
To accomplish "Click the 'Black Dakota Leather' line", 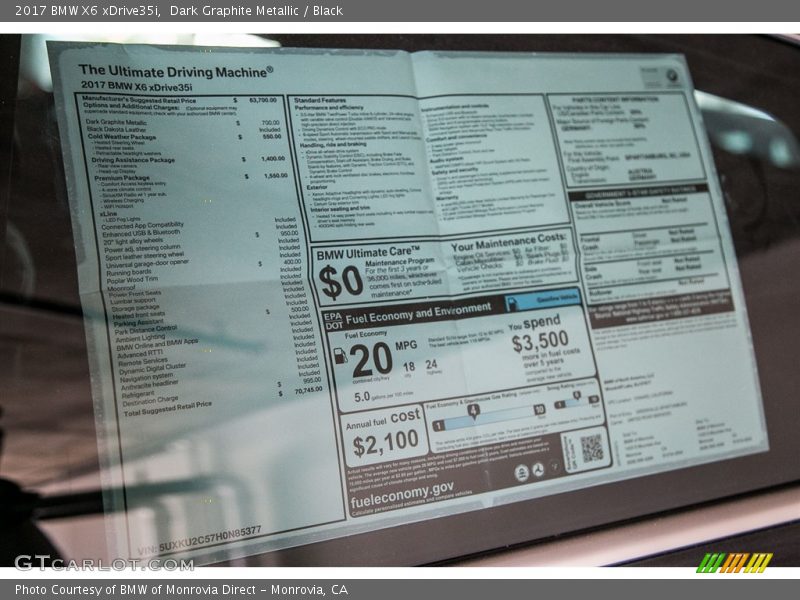I will pos(116,130).
